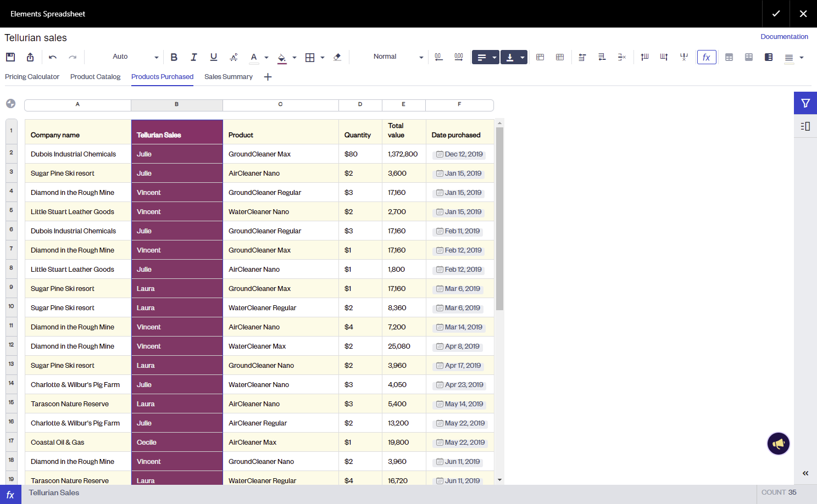The height and width of the screenshot is (504, 817).
Task: Confirm changes with the checkmark button
Action: (x=775, y=14)
